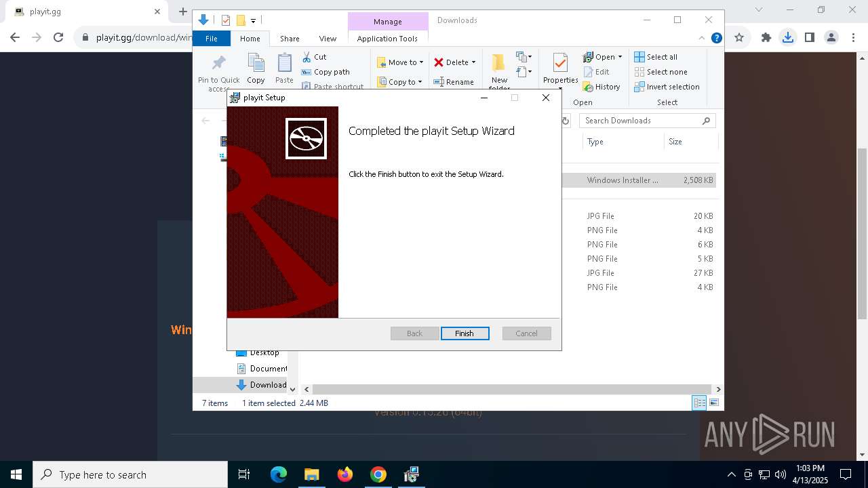This screenshot has width=868, height=488.
Task: Click Rename in the ribbon
Action: [x=454, y=82]
